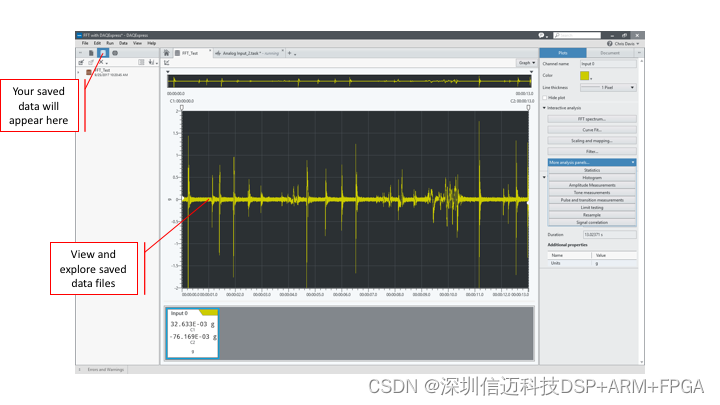Click the Channel name input field

point(607,64)
